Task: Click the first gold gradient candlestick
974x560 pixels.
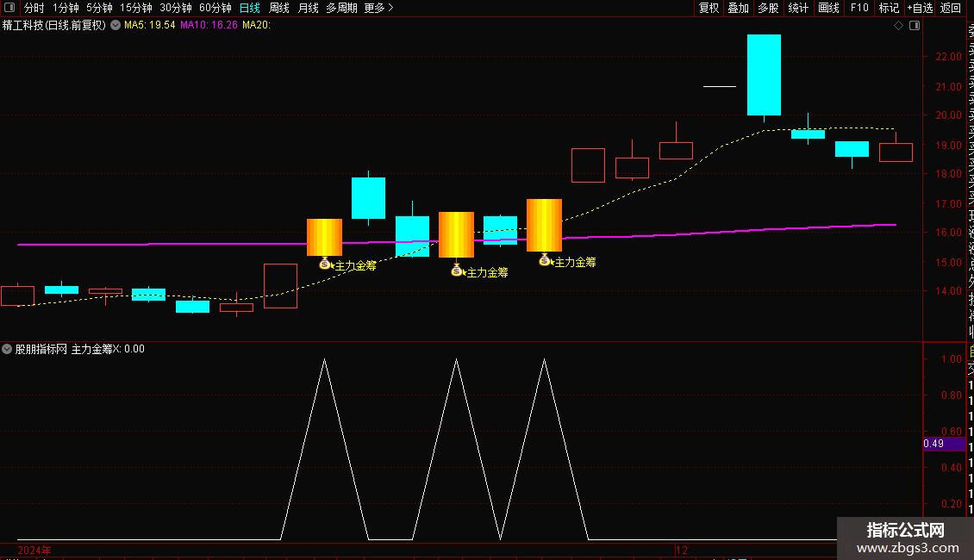Action: tap(324, 237)
